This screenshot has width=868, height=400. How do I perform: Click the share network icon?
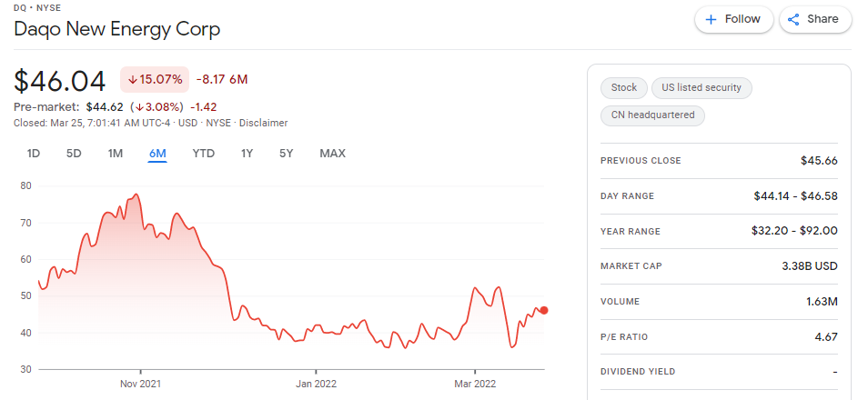[x=793, y=20]
